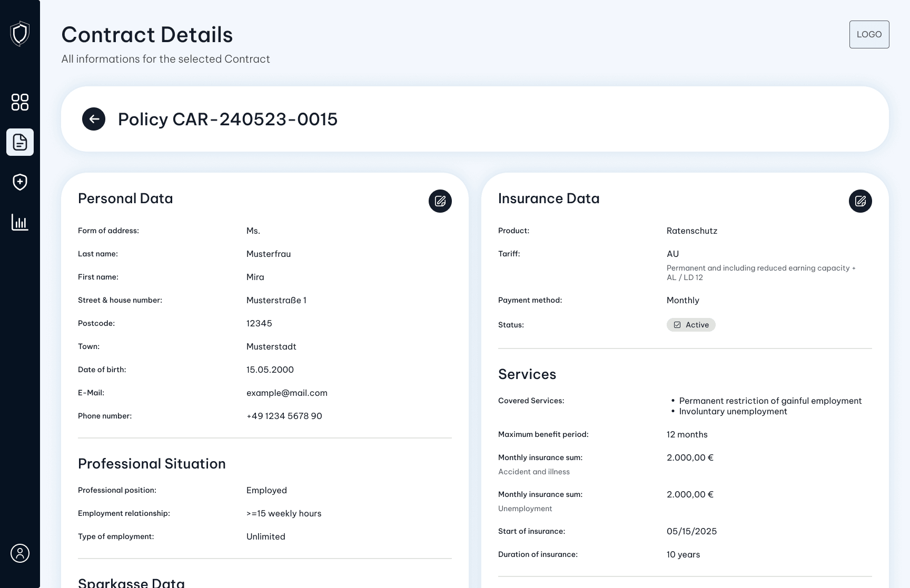Select the Tariff value AU
Screen dimensions: 910x588
pos(672,253)
